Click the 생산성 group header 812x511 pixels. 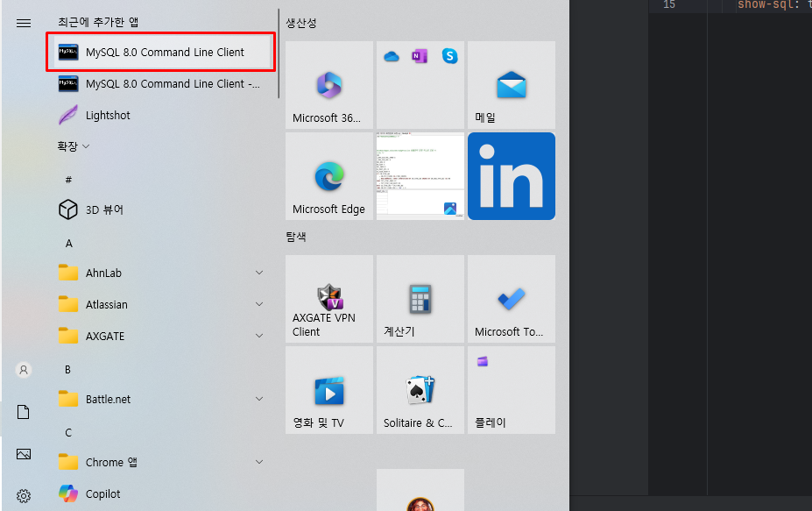(x=300, y=23)
